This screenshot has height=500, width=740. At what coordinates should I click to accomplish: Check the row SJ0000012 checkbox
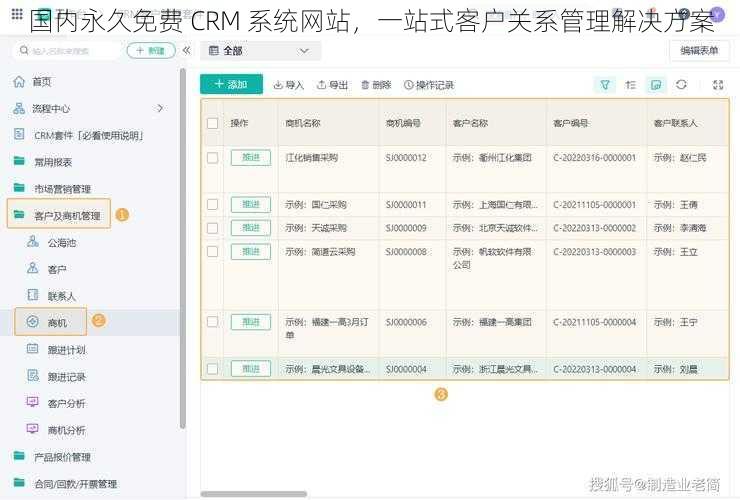pyautogui.click(x=212, y=158)
